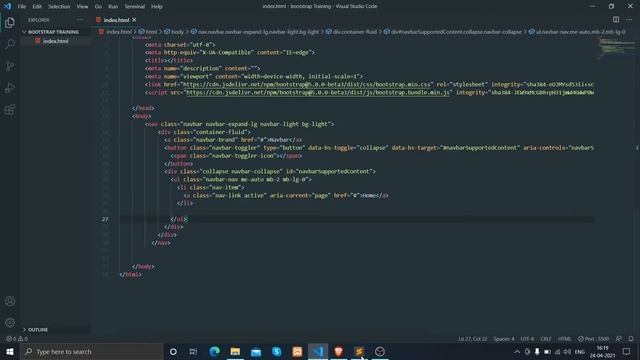Open Explorer panel ellipsis menu

coord(80,20)
